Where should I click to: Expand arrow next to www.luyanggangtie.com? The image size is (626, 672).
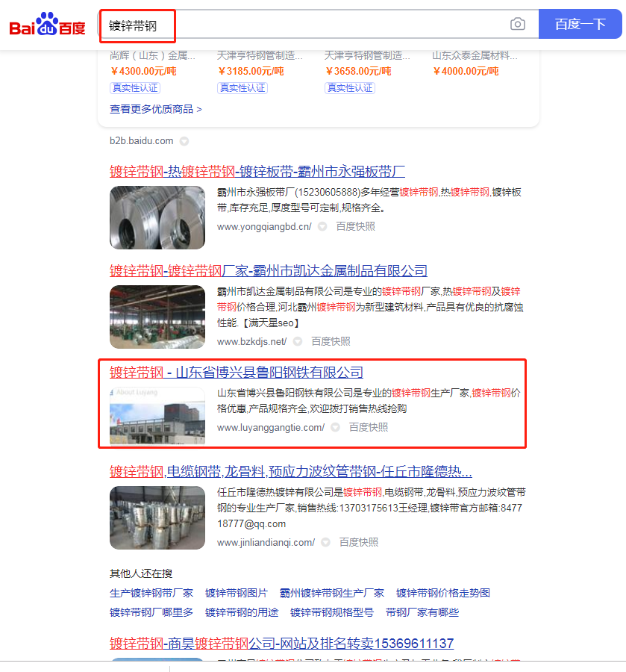(336, 427)
